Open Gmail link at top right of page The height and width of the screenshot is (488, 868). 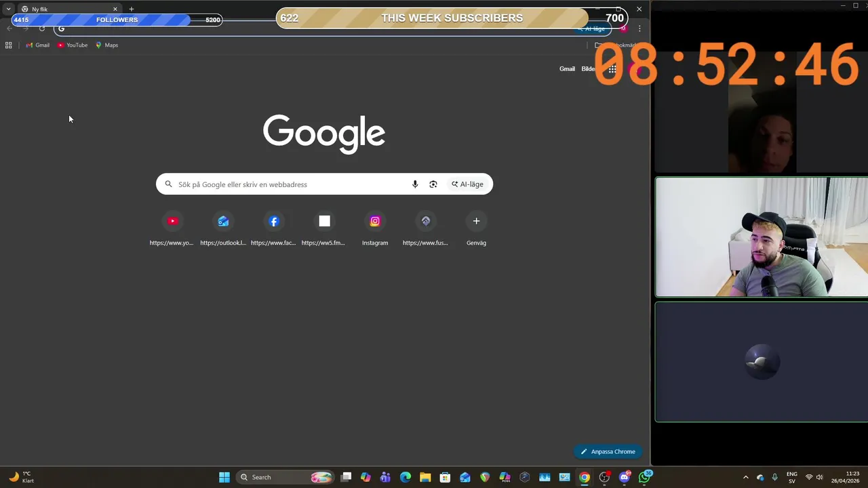click(x=567, y=68)
